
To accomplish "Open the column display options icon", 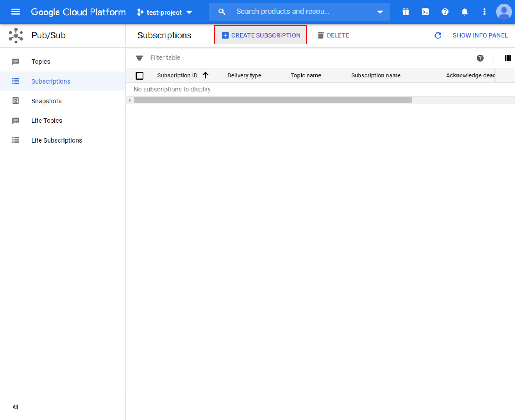I will 508,58.
